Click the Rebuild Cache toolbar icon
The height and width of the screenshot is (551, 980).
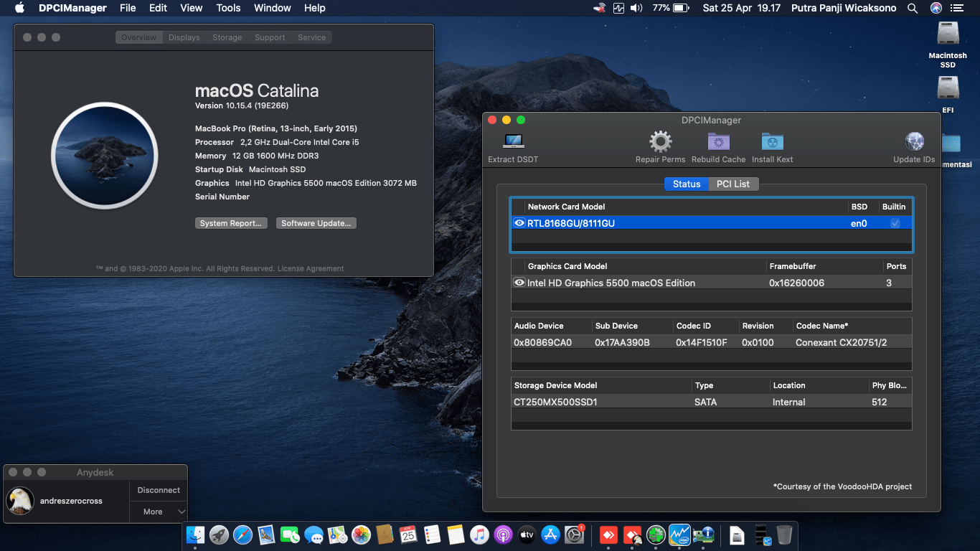[718, 141]
